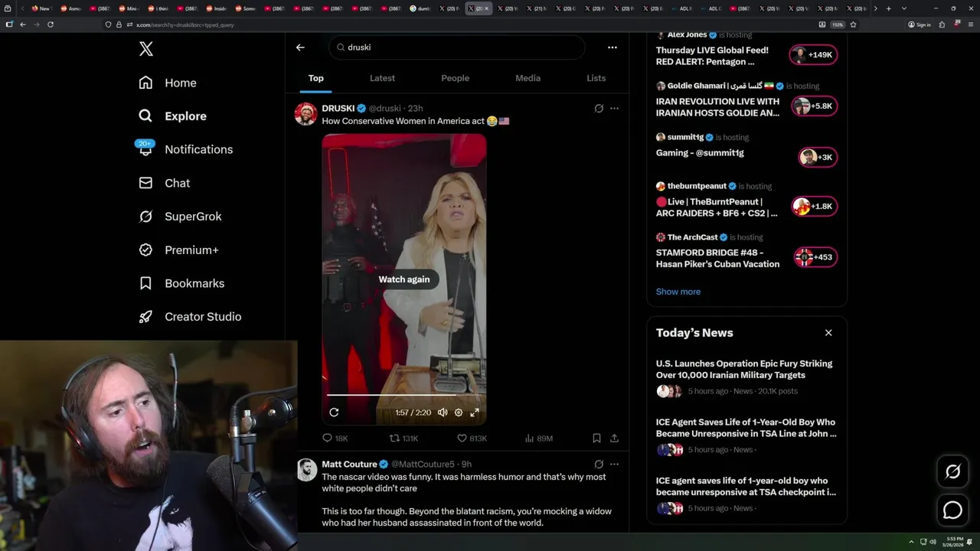Open Notifications in the X sidebar
980x551 pixels.
coord(185,149)
